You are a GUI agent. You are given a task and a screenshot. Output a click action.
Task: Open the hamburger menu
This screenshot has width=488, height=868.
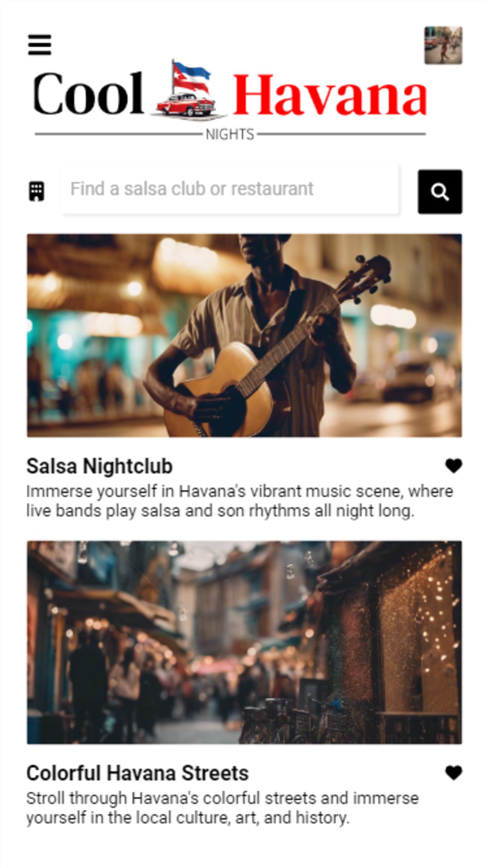(x=39, y=45)
